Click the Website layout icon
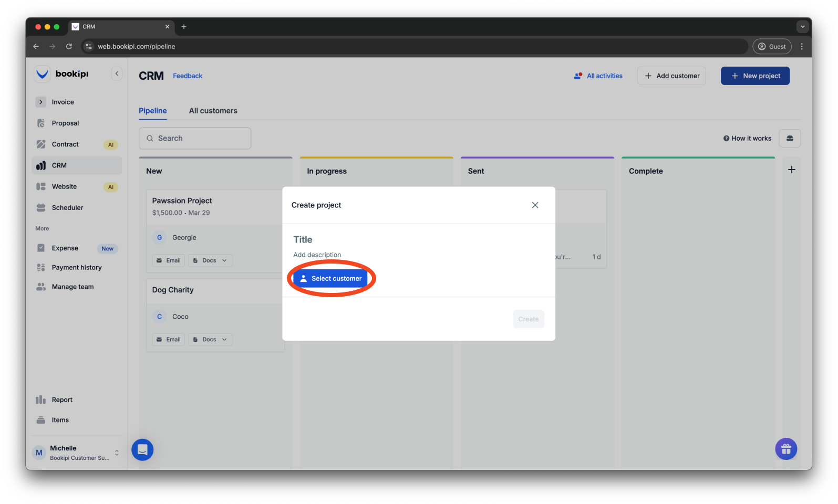The height and width of the screenshot is (504, 838). tap(41, 187)
